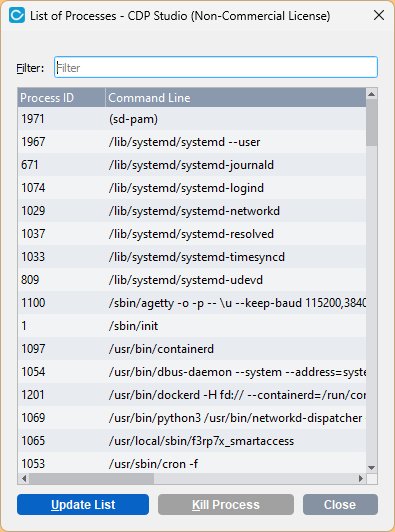This screenshot has height=532, width=395.
Task: Select process ID 1967 cell
Action: pyautogui.click(x=62, y=142)
